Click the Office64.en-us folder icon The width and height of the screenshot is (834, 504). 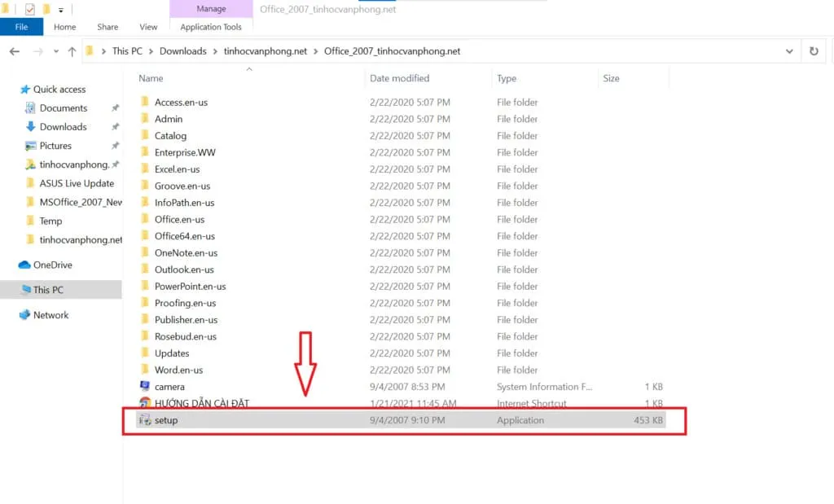[145, 235]
